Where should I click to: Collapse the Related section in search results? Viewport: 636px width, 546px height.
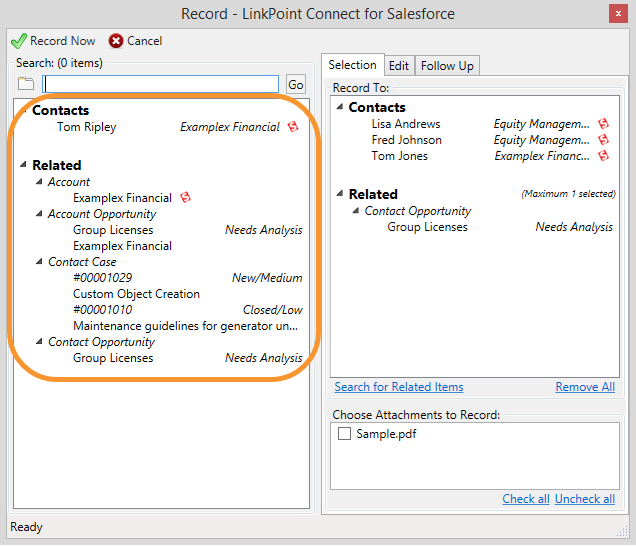[x=24, y=165]
